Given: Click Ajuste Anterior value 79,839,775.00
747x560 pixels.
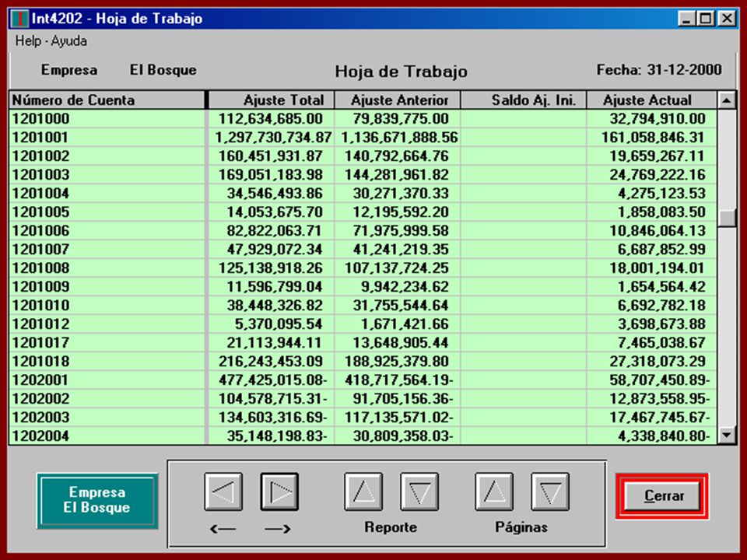Looking at the screenshot, I should 401,118.
